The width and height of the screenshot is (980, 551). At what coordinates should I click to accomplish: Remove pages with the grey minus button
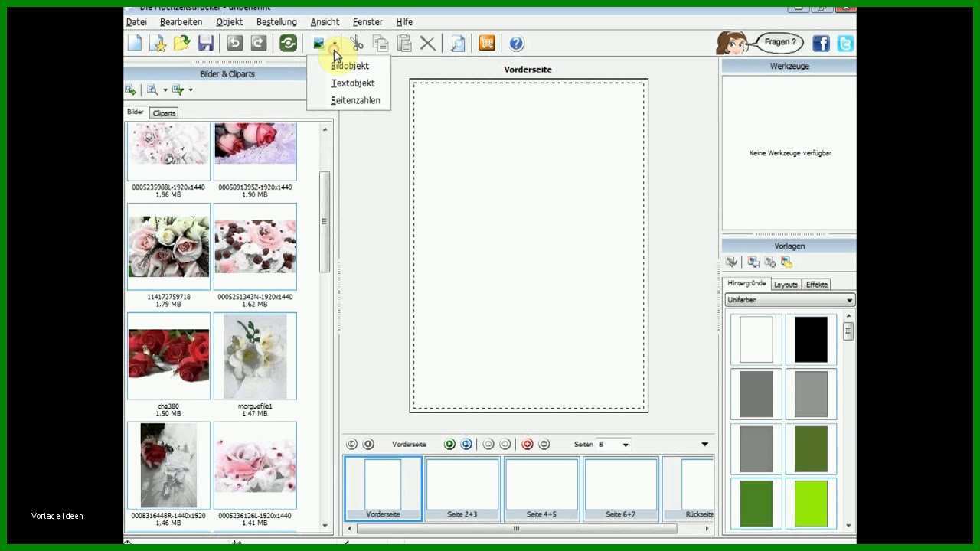click(544, 444)
